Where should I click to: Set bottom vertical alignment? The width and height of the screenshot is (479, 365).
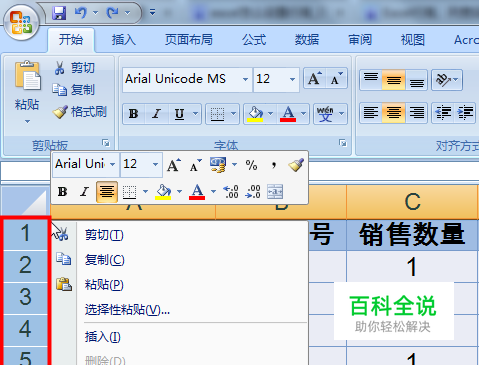(416, 80)
